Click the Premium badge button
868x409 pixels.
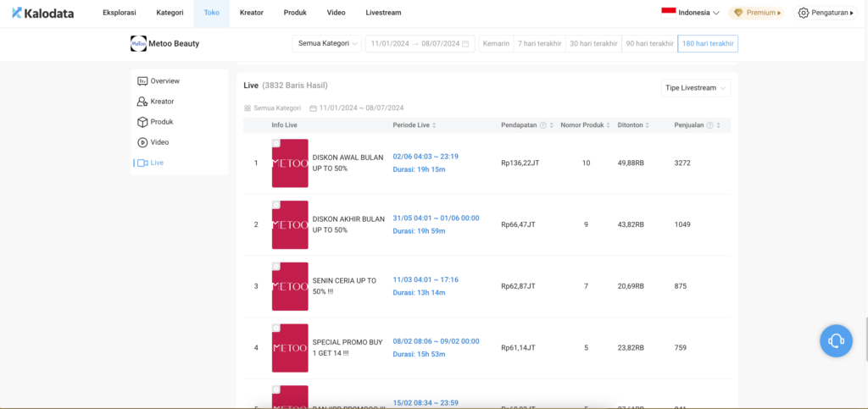[756, 13]
